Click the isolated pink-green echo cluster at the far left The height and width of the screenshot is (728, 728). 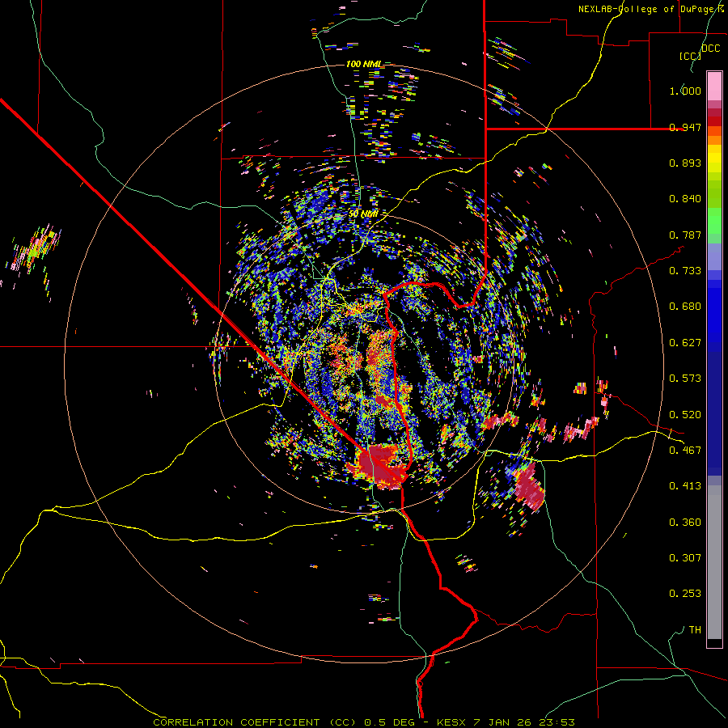click(34, 249)
